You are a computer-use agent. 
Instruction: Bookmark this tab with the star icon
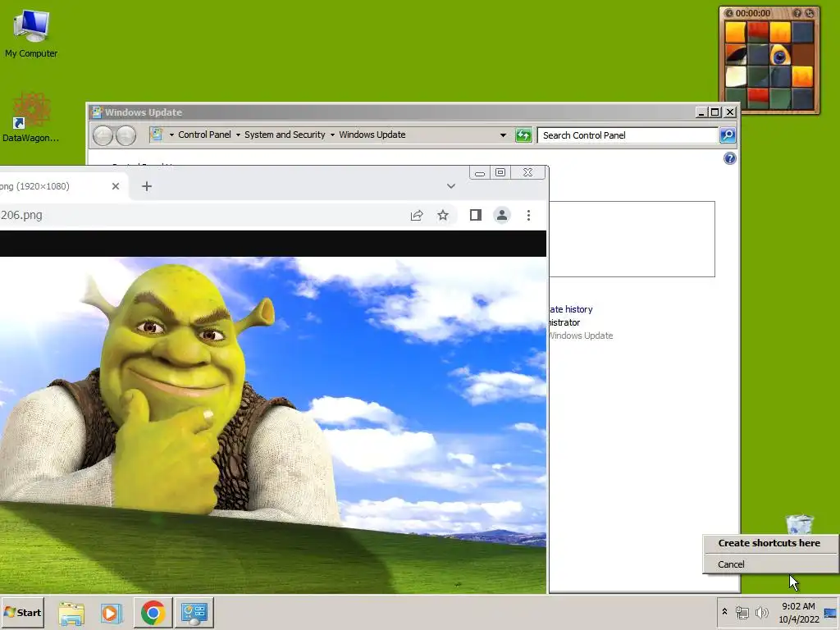(x=442, y=216)
